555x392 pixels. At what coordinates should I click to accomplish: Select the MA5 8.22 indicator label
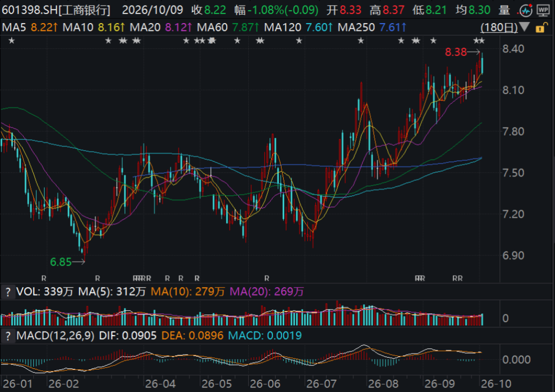point(30,27)
